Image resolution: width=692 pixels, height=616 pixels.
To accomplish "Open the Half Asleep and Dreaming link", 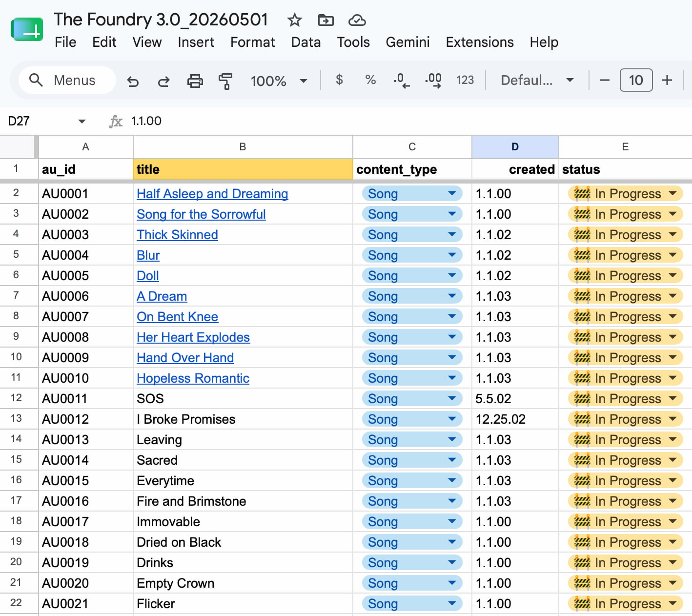I will pos(212,194).
